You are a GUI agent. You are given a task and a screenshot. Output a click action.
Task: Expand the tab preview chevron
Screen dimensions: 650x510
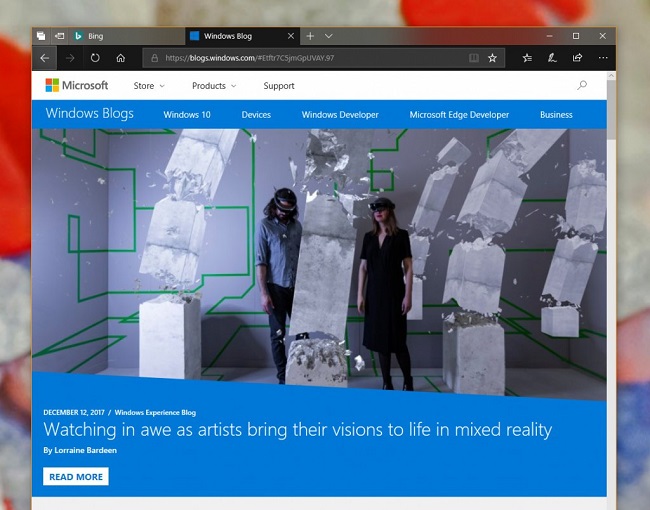click(x=329, y=36)
